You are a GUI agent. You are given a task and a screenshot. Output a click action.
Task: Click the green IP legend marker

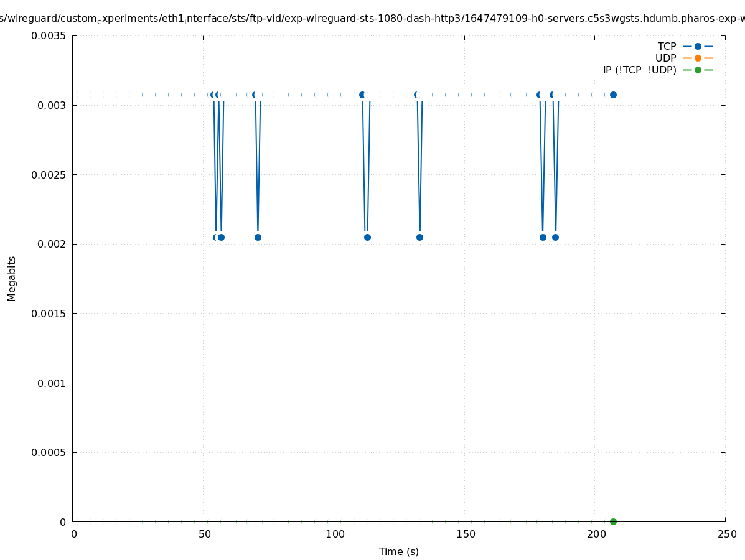[698, 70]
